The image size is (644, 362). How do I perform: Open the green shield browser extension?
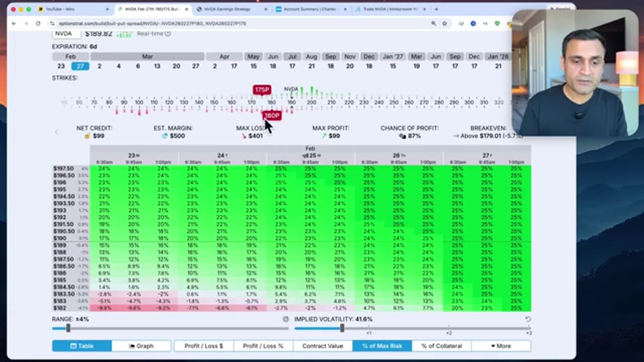(x=497, y=24)
